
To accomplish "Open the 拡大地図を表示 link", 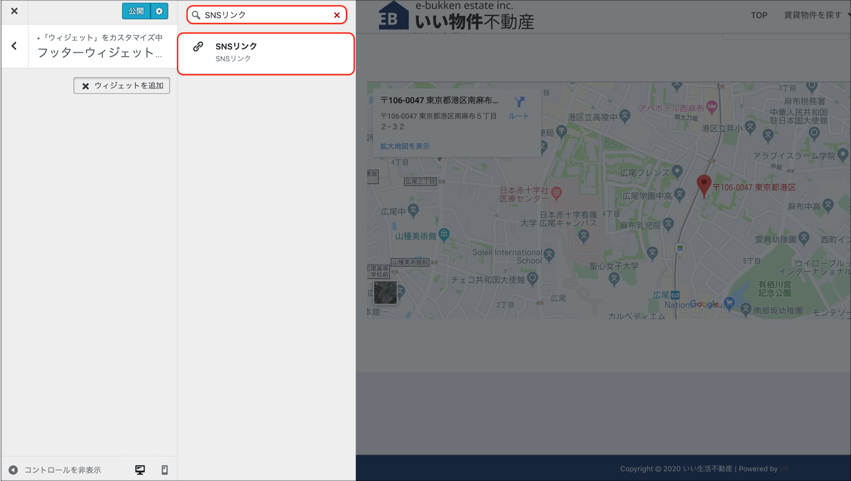I will coord(405,146).
